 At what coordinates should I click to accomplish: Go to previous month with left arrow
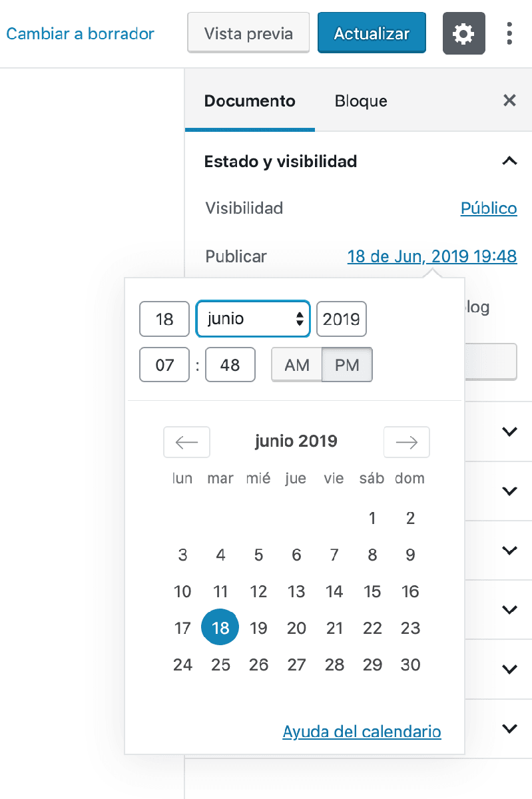click(x=186, y=442)
